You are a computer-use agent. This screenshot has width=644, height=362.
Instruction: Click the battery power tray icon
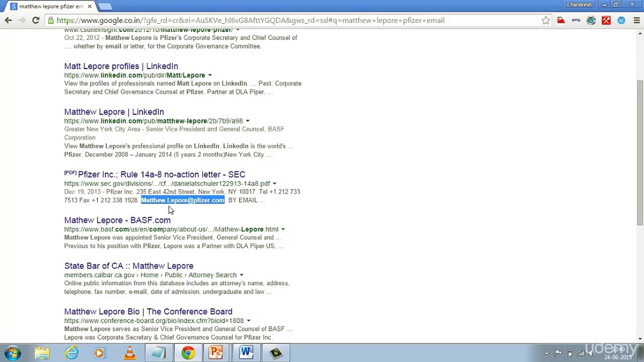570,353
